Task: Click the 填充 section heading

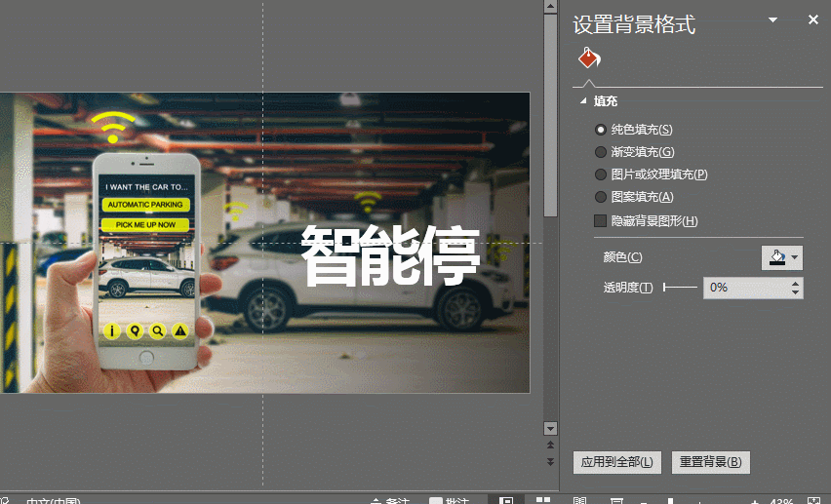Action: coord(606,100)
